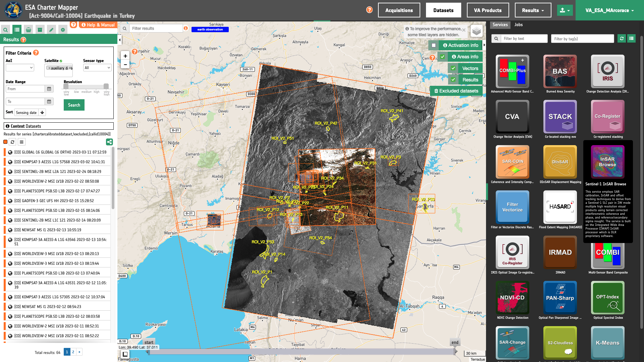
Task: Launch the OPT-Index service
Action: (607, 297)
